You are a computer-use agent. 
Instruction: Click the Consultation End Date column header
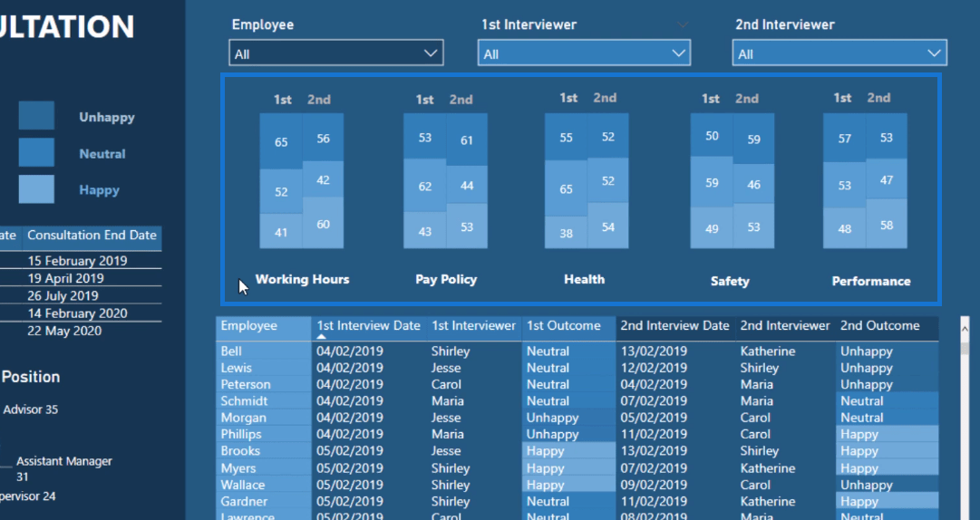pos(92,236)
